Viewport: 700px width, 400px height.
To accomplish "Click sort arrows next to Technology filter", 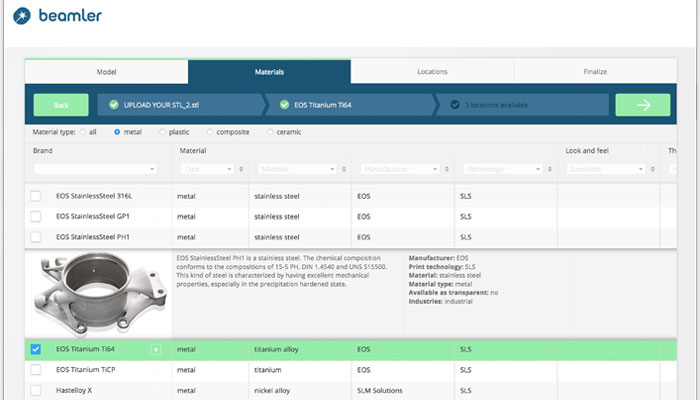I will click(550, 169).
